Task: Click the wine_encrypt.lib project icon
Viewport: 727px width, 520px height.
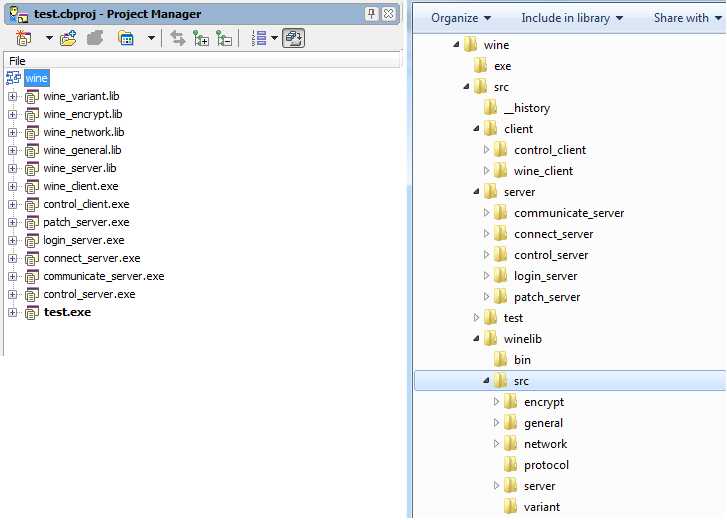Action: [x=31, y=115]
